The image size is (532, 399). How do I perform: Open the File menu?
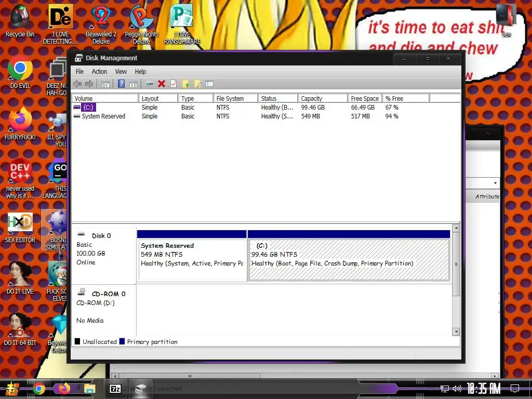click(79, 72)
